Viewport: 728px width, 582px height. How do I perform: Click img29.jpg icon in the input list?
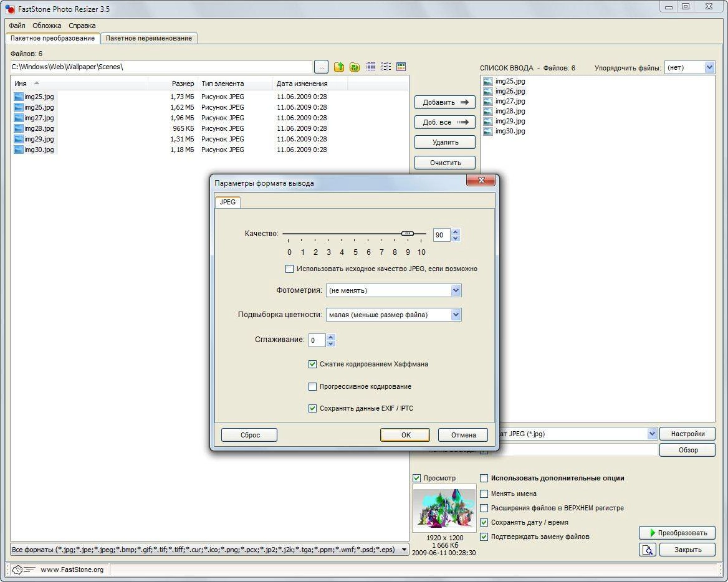pos(488,121)
